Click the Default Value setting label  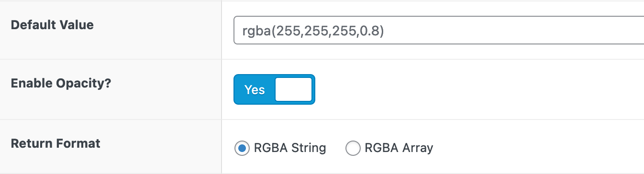[x=52, y=25]
